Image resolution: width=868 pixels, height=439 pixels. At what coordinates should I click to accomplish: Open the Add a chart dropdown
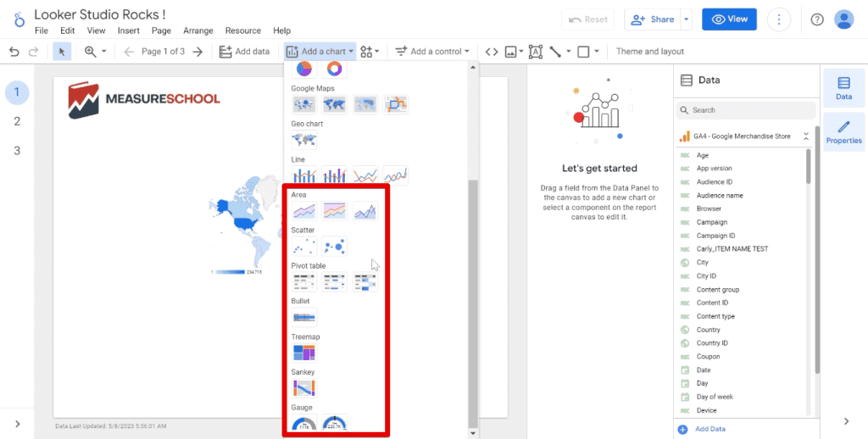(320, 52)
